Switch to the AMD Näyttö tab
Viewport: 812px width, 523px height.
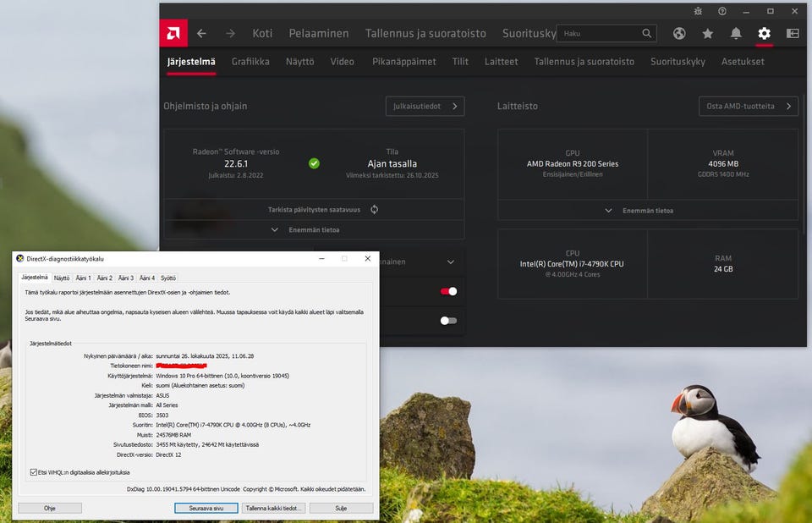(299, 62)
